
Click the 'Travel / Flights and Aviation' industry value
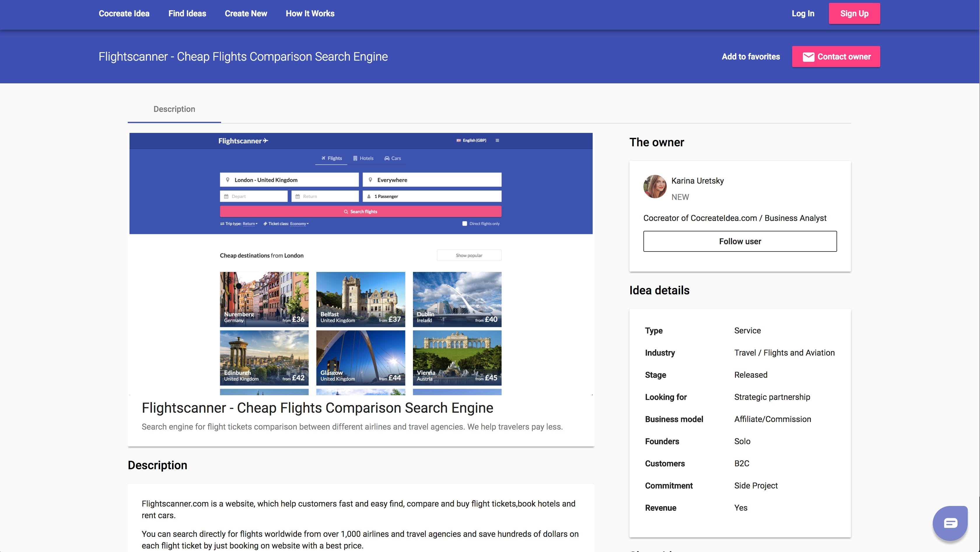pyautogui.click(x=785, y=353)
